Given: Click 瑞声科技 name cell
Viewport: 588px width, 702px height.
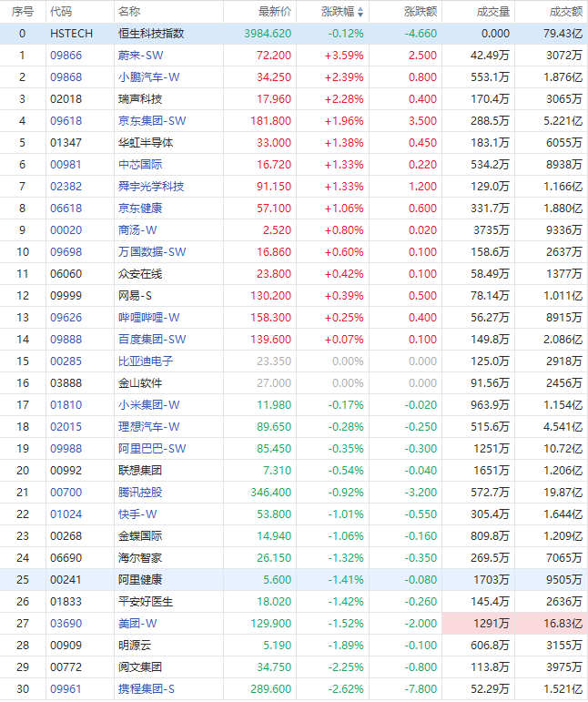Looking at the screenshot, I should coord(140,99).
